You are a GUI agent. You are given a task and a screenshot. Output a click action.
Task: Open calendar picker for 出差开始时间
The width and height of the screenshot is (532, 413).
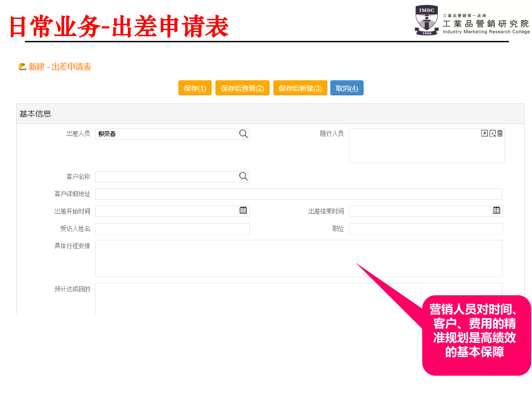click(x=243, y=210)
